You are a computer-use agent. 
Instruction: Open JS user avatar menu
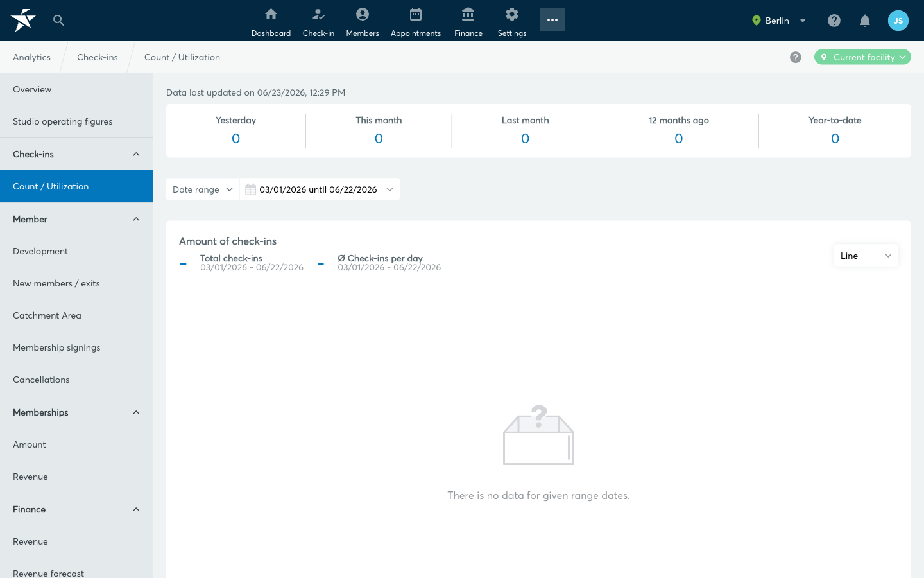tap(898, 21)
